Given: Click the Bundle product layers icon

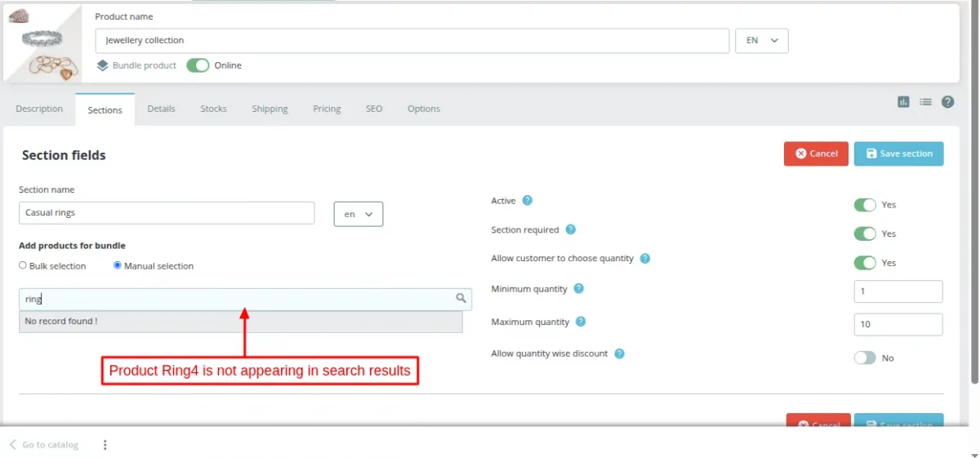Looking at the screenshot, I should coord(102,65).
